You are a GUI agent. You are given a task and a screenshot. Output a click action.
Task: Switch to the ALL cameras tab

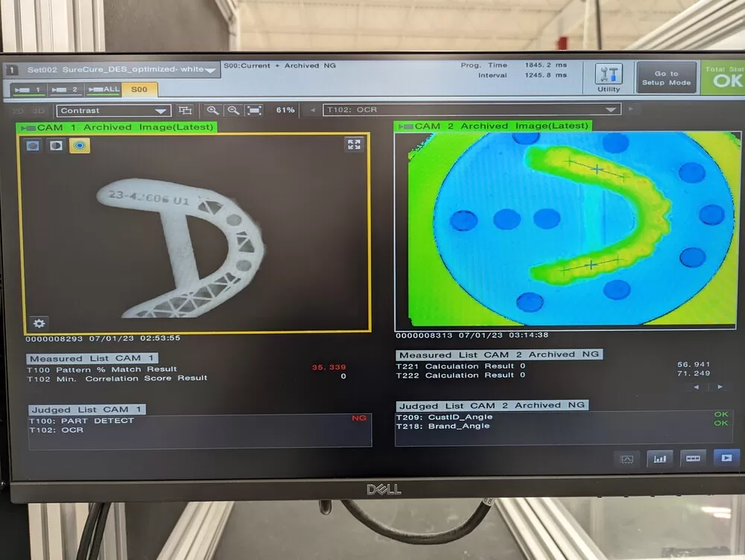103,89
